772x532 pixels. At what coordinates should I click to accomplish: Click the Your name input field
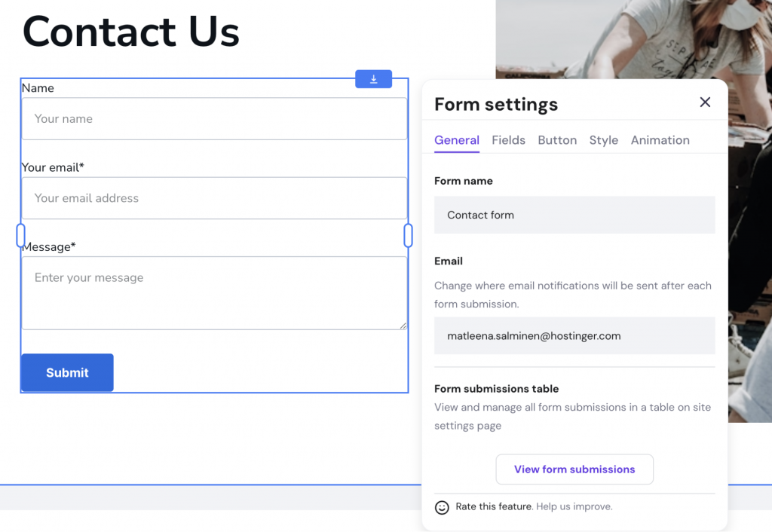click(215, 118)
